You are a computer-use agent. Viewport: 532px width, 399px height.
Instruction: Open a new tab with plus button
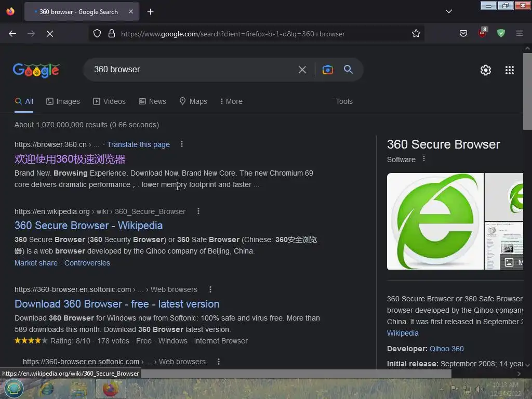click(150, 12)
